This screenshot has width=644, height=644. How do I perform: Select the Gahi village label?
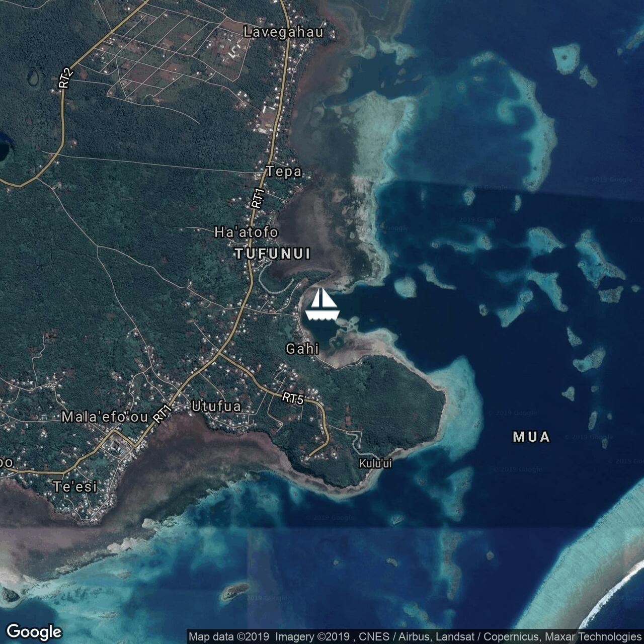pos(302,349)
